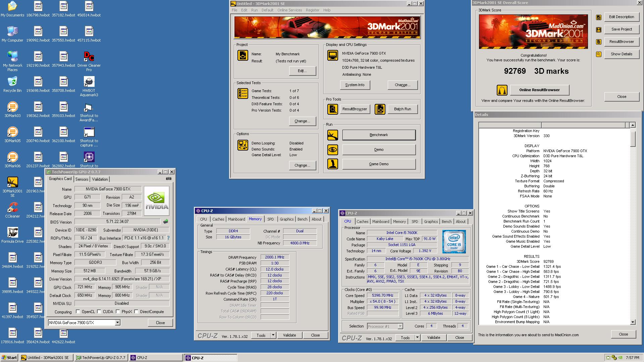Enable the PhysX checkbox in GPU-Z
This screenshot has height=362, width=644.
point(118,312)
